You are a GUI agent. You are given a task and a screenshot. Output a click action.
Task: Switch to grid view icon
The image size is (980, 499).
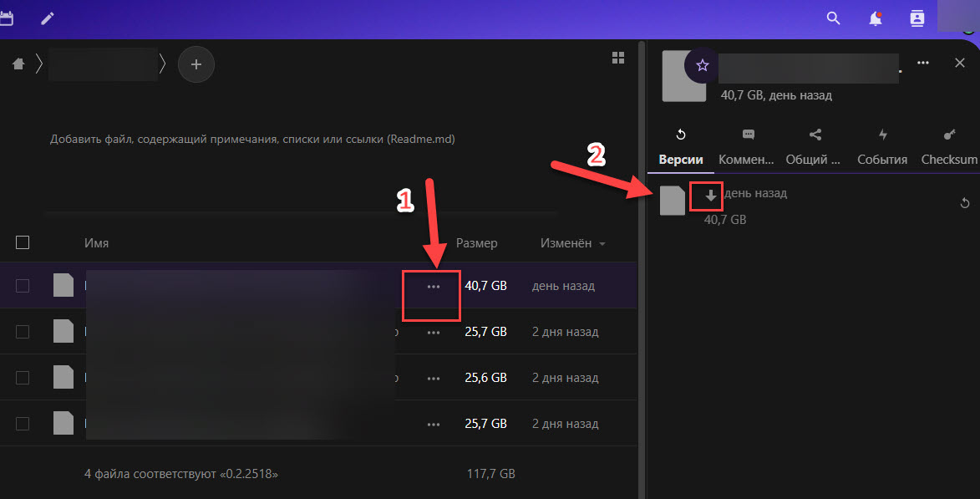618,59
